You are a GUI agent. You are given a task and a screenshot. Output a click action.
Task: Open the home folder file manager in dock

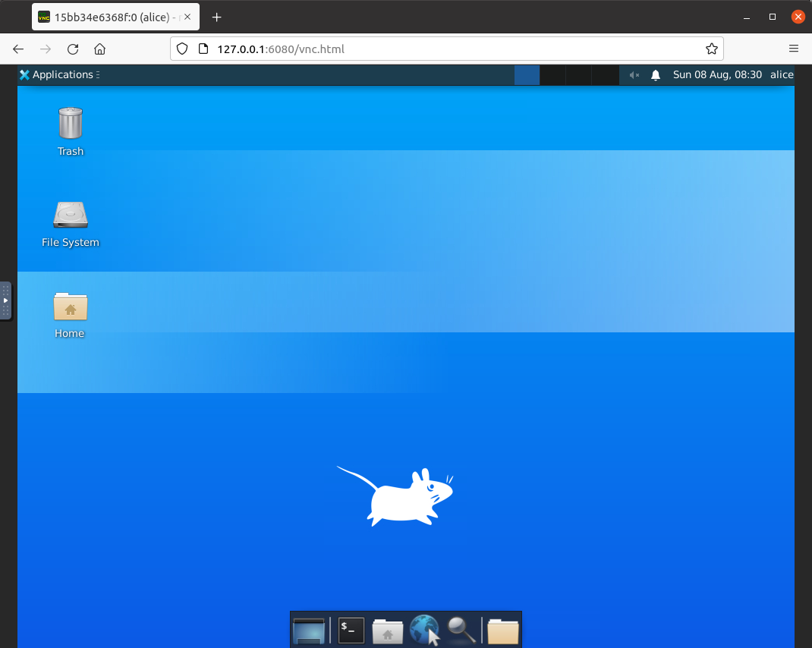point(388,630)
